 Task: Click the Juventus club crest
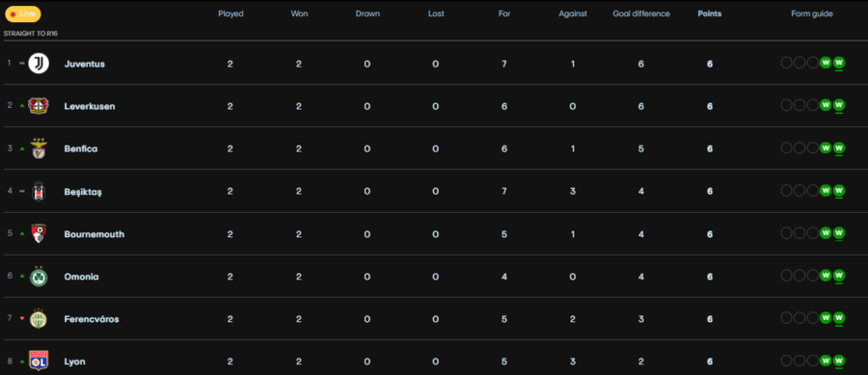click(39, 64)
